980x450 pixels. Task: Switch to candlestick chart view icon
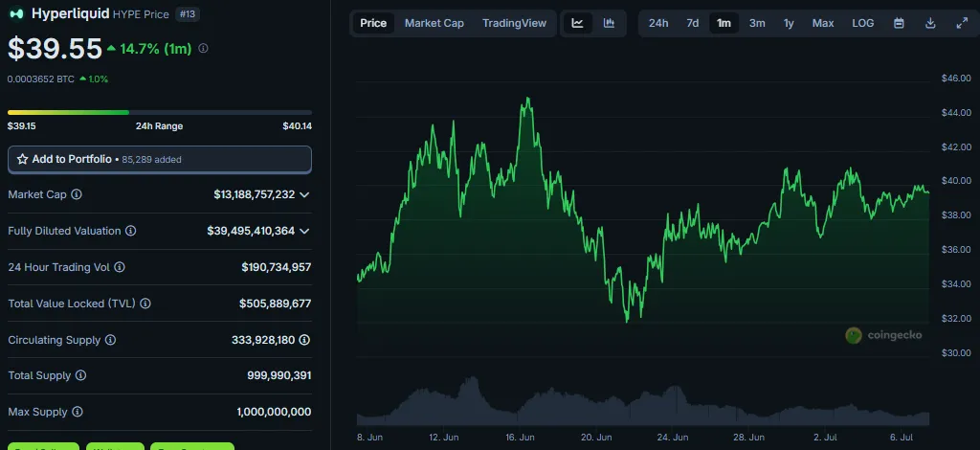[609, 23]
